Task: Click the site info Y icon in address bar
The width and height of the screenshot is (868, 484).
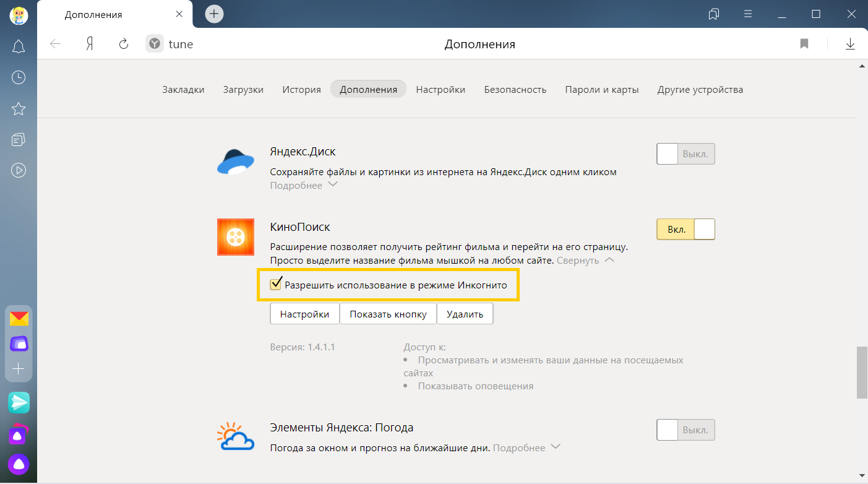Action: pos(155,44)
